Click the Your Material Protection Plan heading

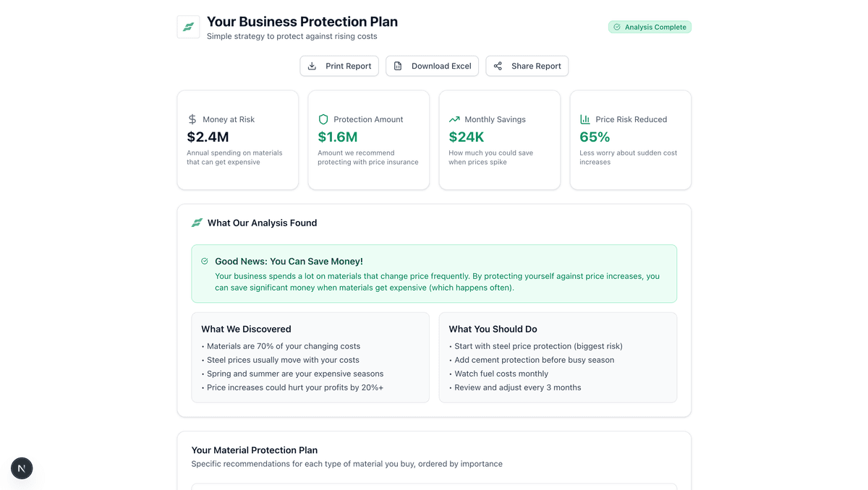254,450
